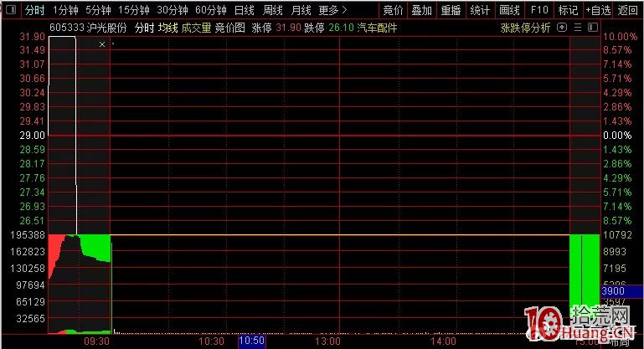Image resolution: width=644 pixels, height=349 pixels.
Task: Click the 26.51 price axis label
Action: (x=33, y=221)
